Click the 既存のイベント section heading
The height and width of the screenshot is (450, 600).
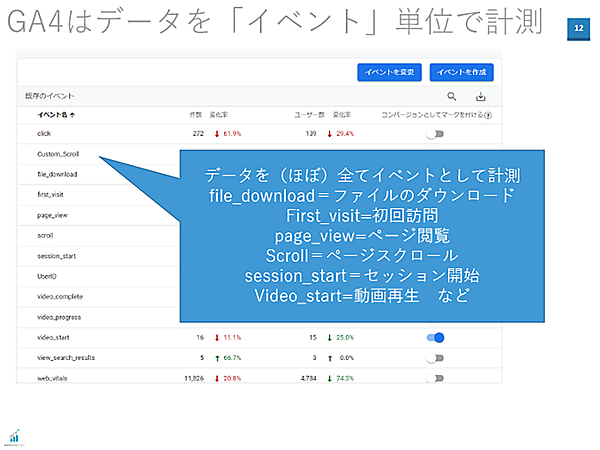coord(50,96)
